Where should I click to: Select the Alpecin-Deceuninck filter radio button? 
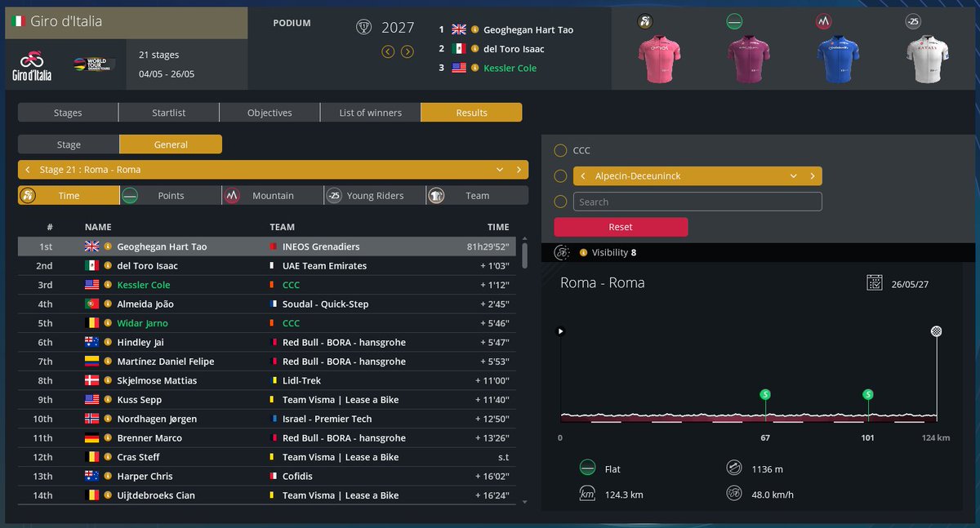(x=561, y=175)
